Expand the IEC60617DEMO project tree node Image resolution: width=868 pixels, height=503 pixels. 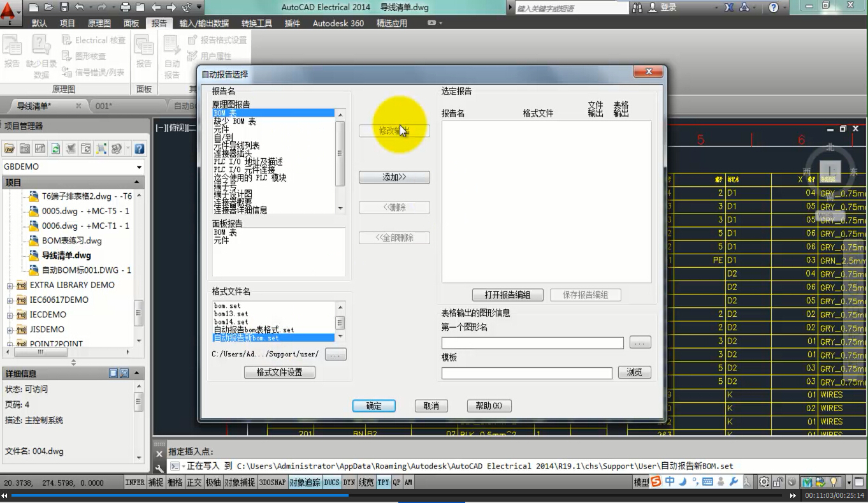click(x=10, y=300)
